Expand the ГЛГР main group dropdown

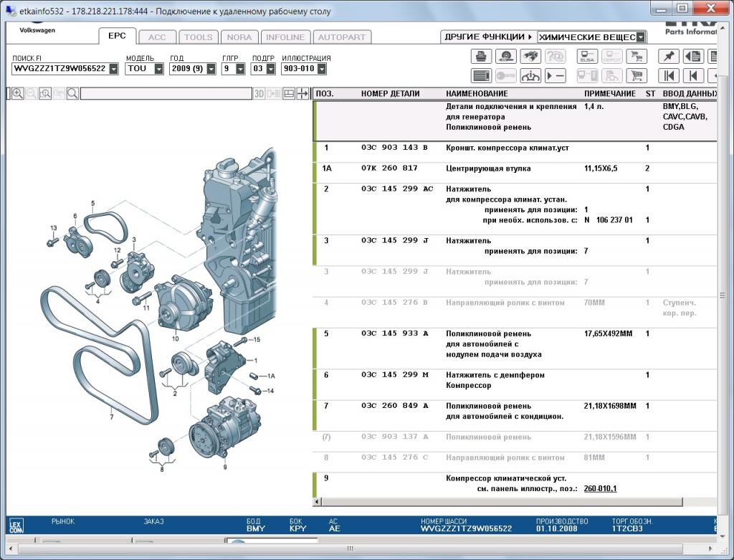(240, 69)
